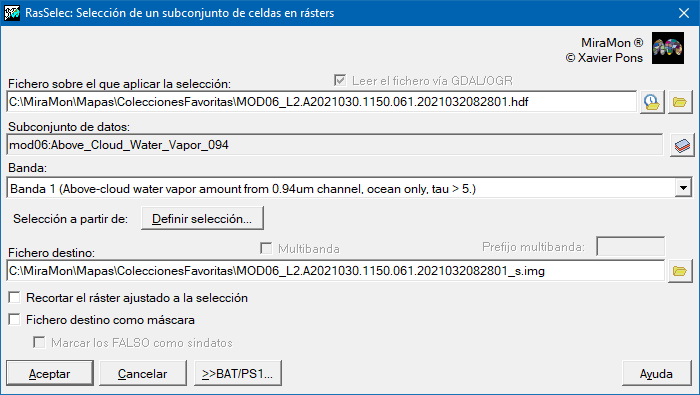Click the Fichero destino path field
Image resolution: width=700 pixels, height=395 pixels.
(x=336, y=271)
